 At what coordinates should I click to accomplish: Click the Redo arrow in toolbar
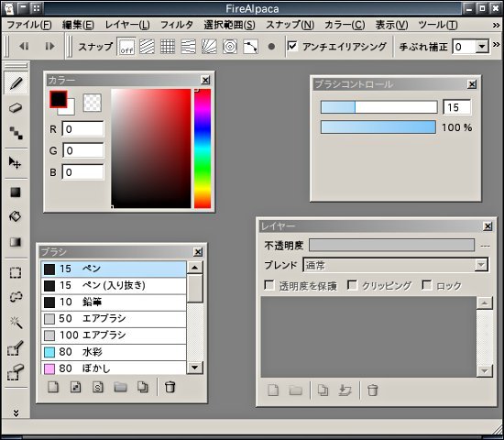pyautogui.click(x=49, y=47)
